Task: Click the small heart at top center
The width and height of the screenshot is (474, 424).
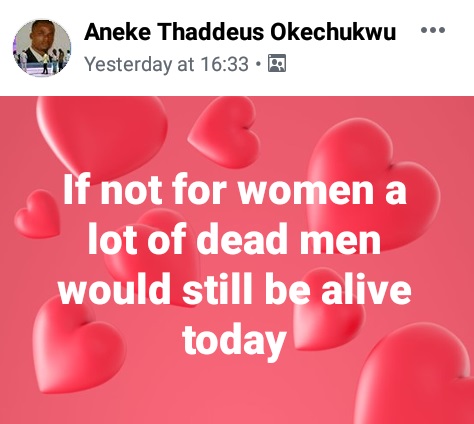Action: 224,132
